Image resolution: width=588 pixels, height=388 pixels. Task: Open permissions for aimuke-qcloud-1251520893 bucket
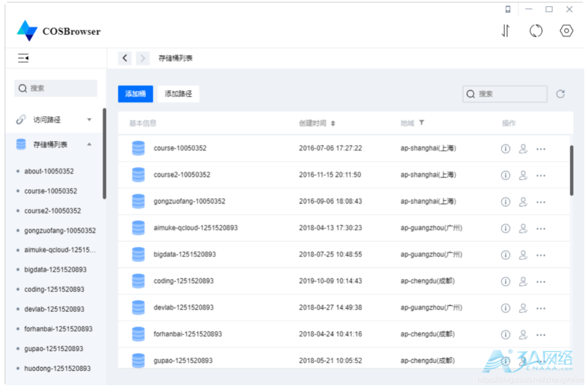tap(523, 228)
